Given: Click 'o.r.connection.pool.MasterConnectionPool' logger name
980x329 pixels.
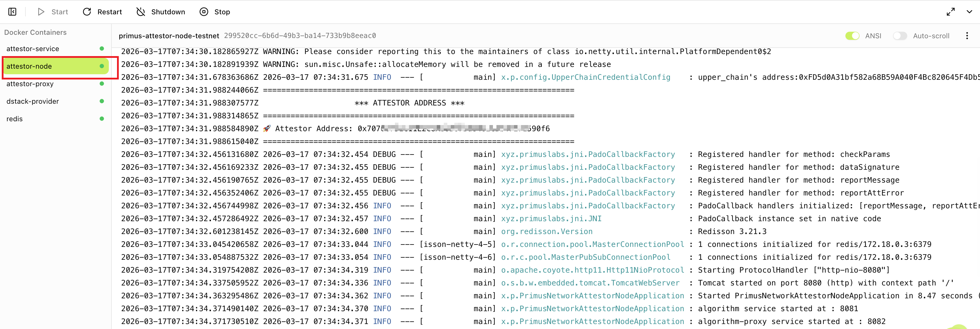Looking at the screenshot, I should [592, 244].
